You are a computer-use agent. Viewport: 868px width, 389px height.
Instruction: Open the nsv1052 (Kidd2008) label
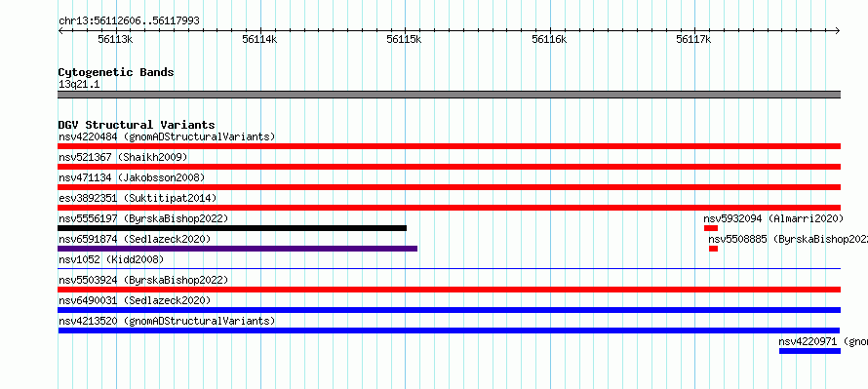(111, 259)
